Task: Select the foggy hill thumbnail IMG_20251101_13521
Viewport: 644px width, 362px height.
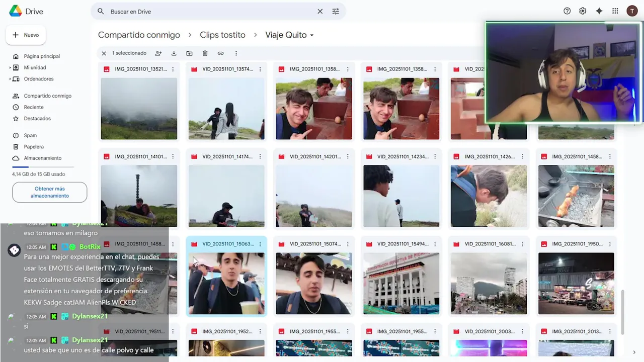Action: click(x=139, y=109)
